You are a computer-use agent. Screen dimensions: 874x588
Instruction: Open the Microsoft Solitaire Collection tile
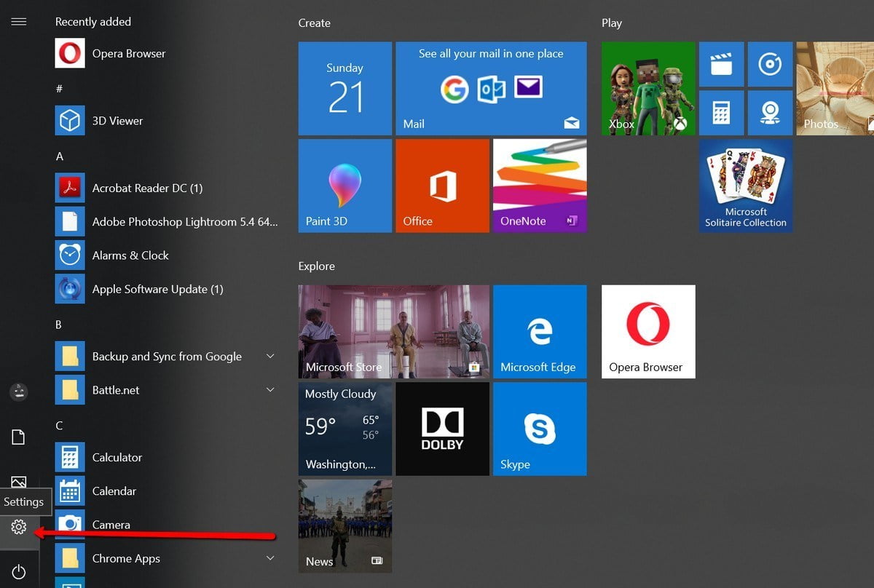(x=745, y=185)
